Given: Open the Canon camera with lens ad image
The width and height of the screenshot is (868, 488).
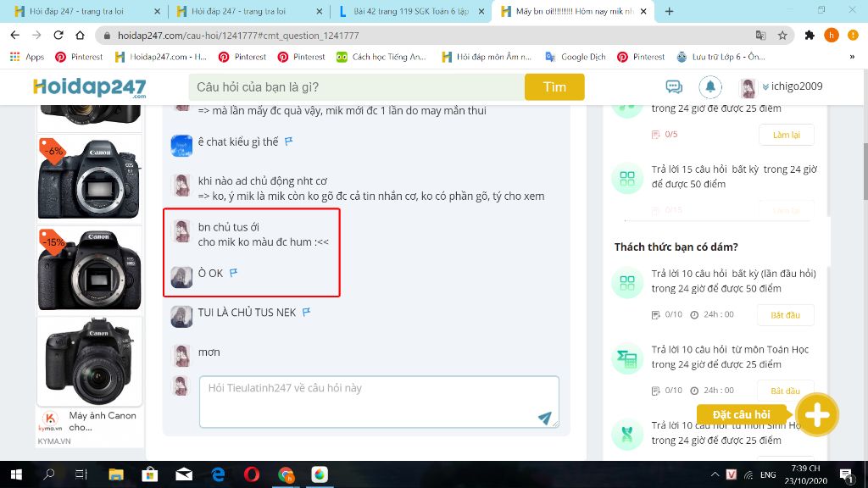Looking at the screenshot, I should point(89,361).
